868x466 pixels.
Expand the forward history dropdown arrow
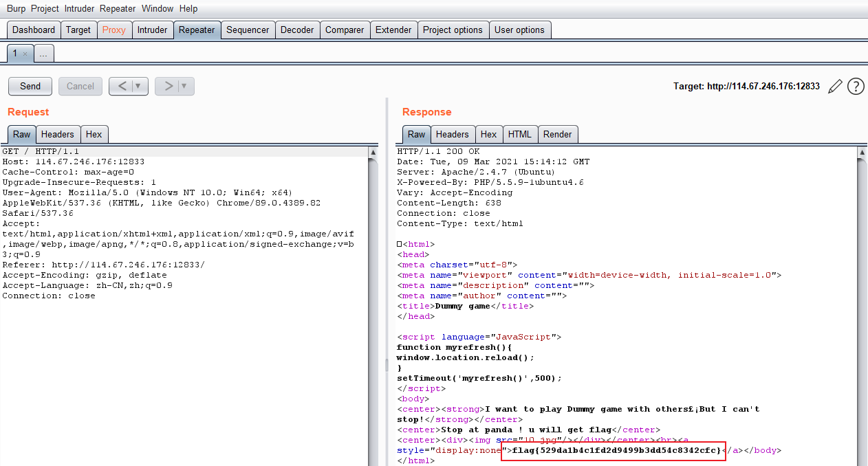pyautogui.click(x=184, y=86)
